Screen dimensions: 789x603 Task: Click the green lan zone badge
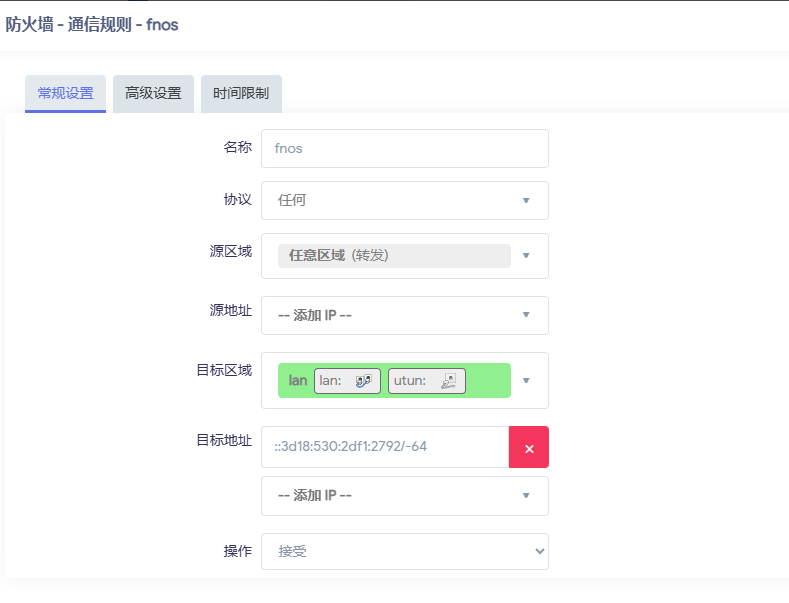(x=297, y=381)
